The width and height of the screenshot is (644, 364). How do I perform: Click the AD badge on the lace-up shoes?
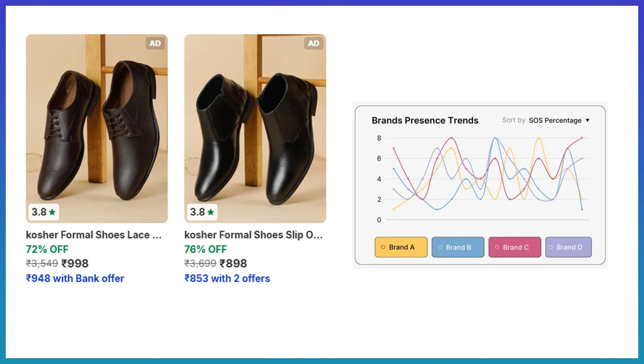coord(155,43)
